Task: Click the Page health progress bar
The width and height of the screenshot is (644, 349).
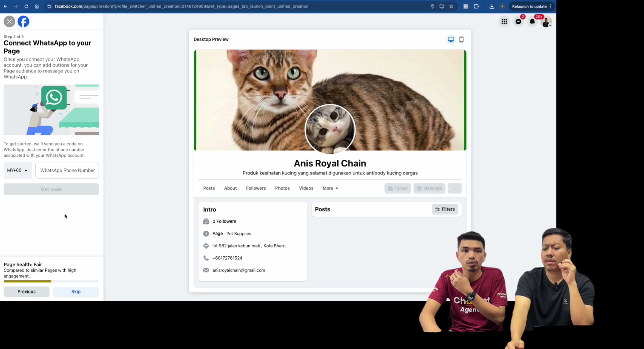Action: [51, 281]
